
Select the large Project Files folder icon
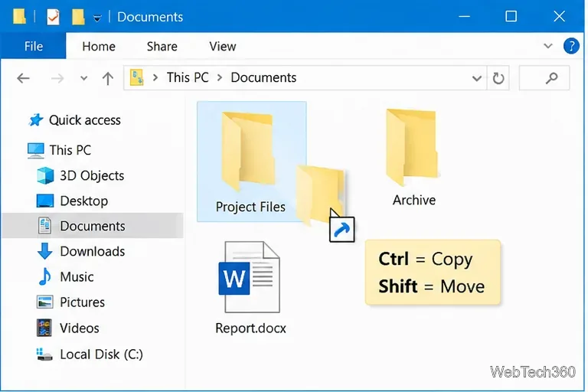248,152
